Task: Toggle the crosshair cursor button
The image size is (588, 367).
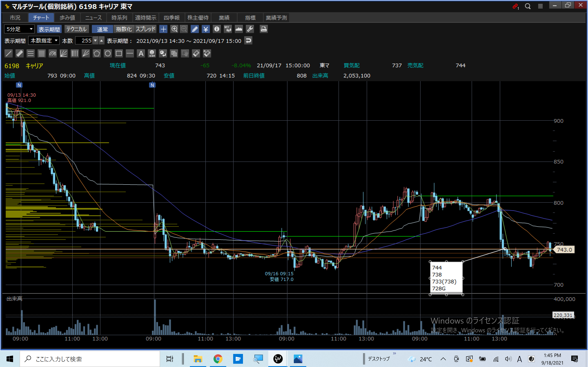Action: (x=163, y=29)
